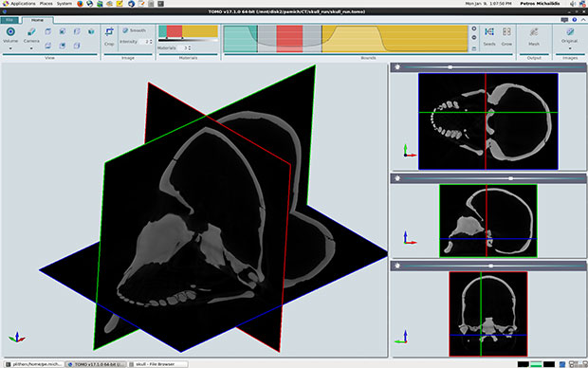Open the System menu
Image resolution: width=588 pixels, height=368 pixels.
[x=64, y=4]
